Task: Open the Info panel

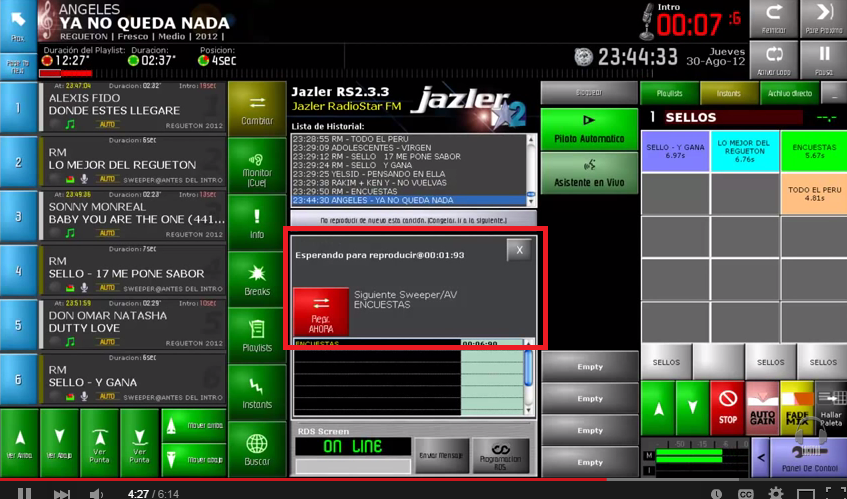Action: pos(257,222)
